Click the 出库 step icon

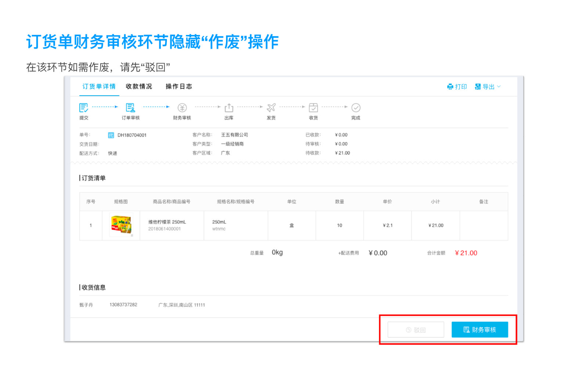[229, 107]
